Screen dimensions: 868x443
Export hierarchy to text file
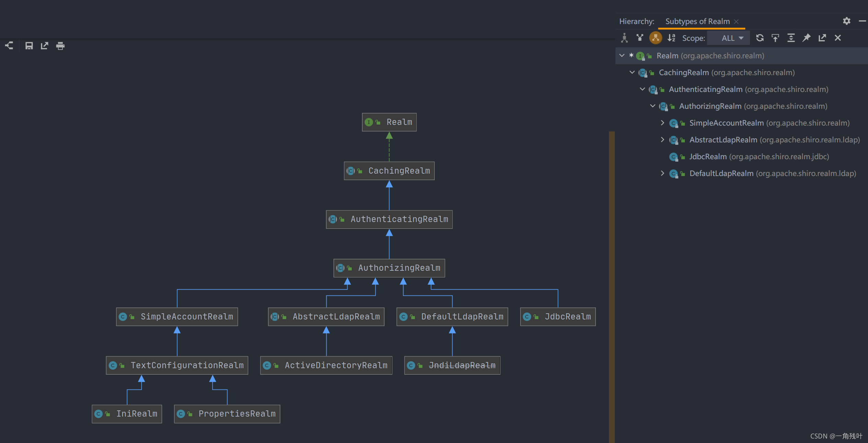[x=822, y=38]
